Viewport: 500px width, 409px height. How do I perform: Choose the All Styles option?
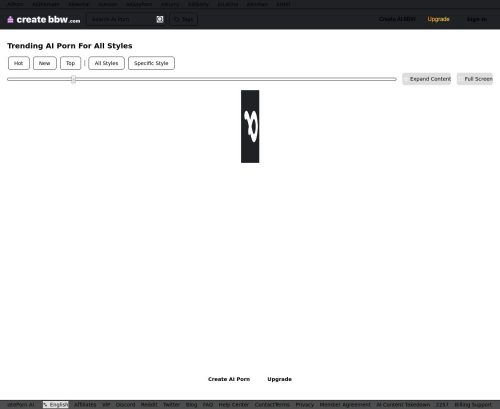click(x=106, y=63)
